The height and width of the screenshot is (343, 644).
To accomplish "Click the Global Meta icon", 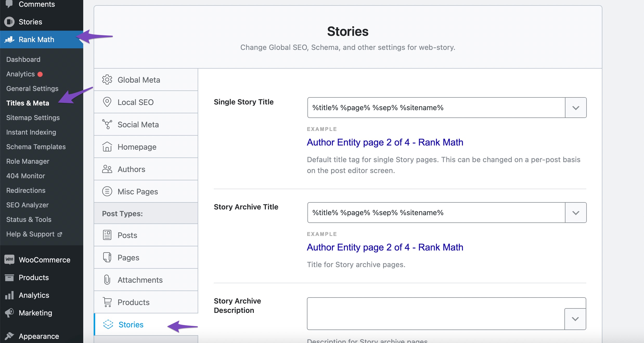I will (106, 80).
